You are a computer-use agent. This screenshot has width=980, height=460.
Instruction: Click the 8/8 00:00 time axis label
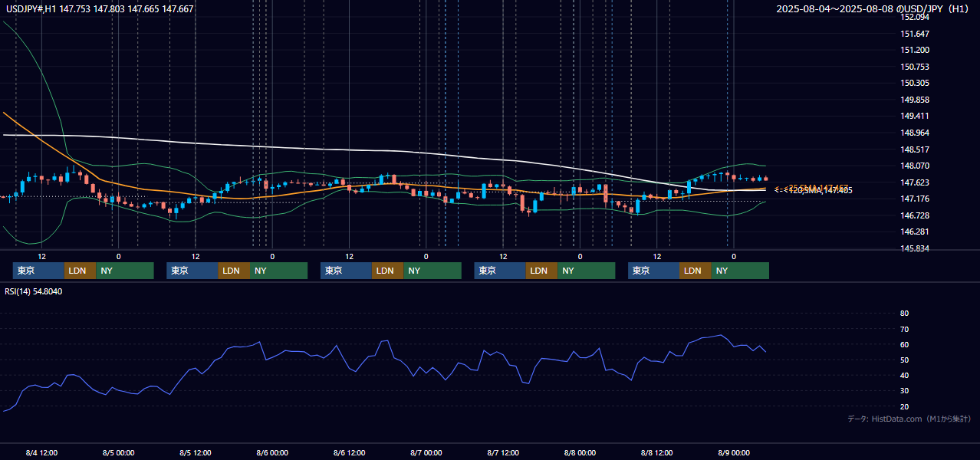[x=580, y=453]
